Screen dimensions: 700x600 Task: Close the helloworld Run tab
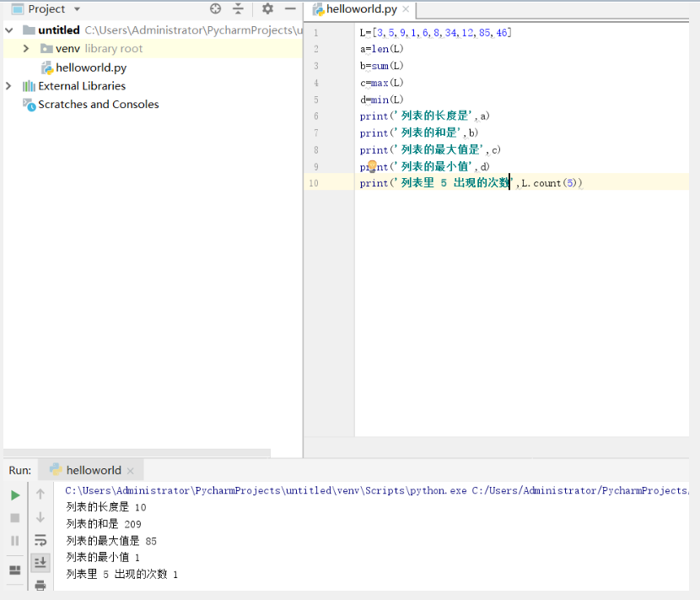tap(131, 471)
